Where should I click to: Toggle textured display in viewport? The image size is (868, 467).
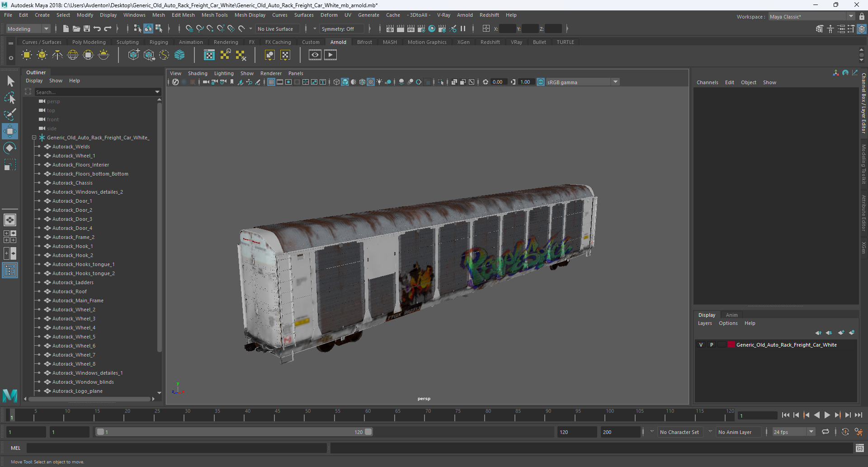(371, 82)
